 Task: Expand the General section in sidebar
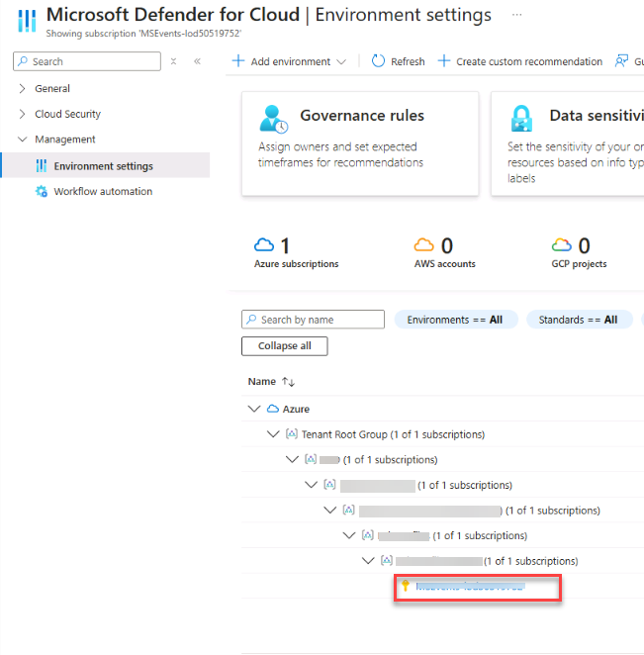click(22, 89)
